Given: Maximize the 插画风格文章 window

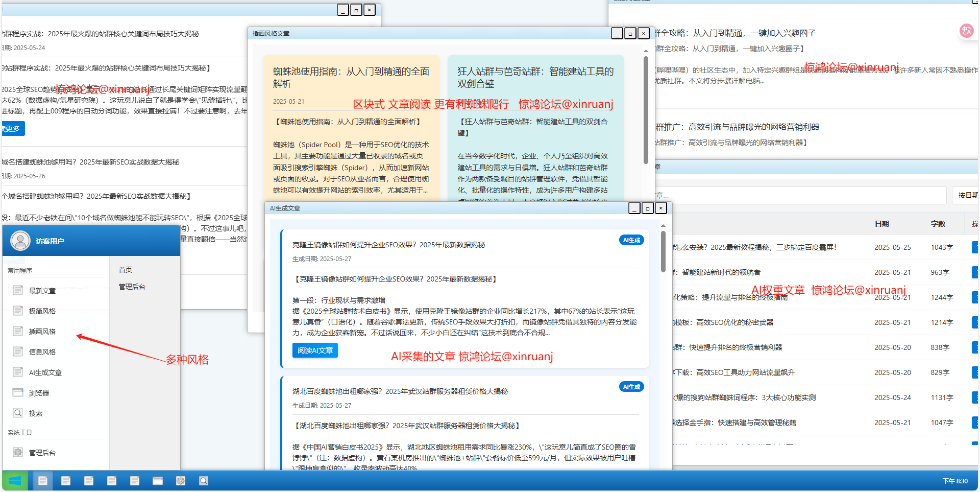Looking at the screenshot, I should tap(630, 33).
